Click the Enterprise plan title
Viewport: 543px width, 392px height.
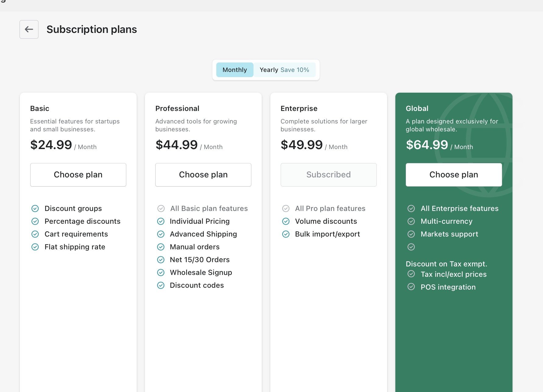(x=299, y=109)
